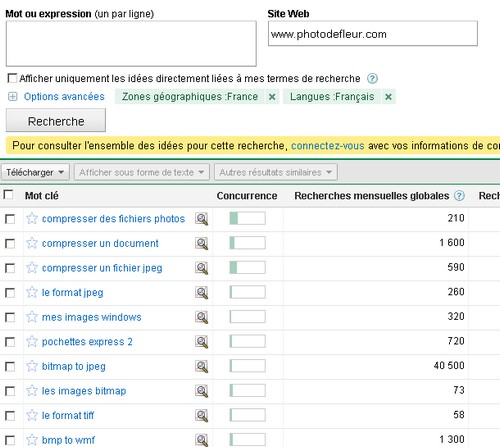Check the row bitmap to jpeg
The height and width of the screenshot is (447, 500).
10,367
